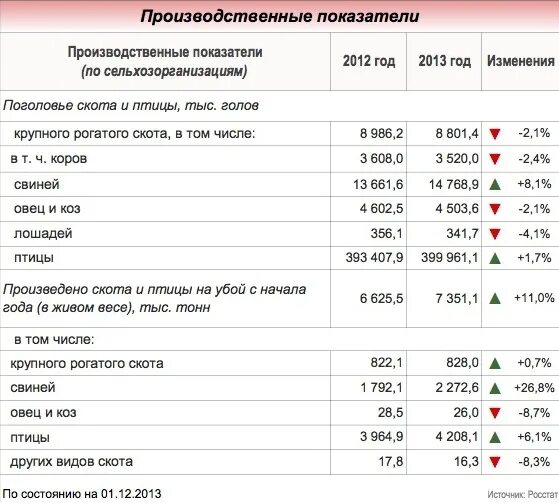Click the green up arrow beside +26,8%

495,388
